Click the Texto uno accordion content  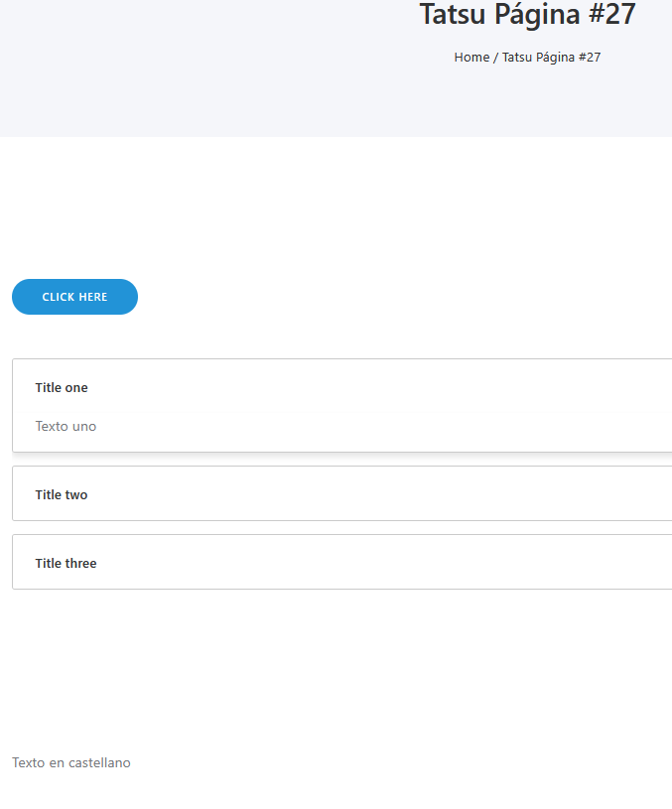(66, 427)
